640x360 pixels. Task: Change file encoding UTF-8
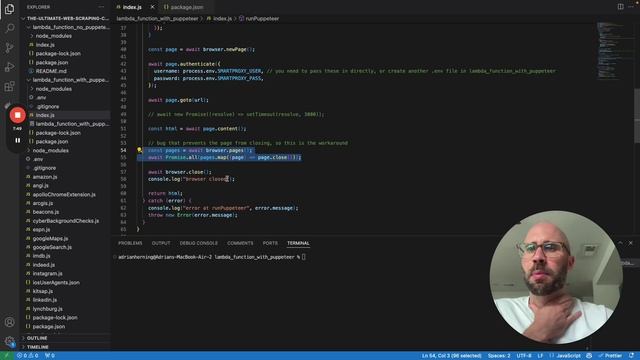524,356
